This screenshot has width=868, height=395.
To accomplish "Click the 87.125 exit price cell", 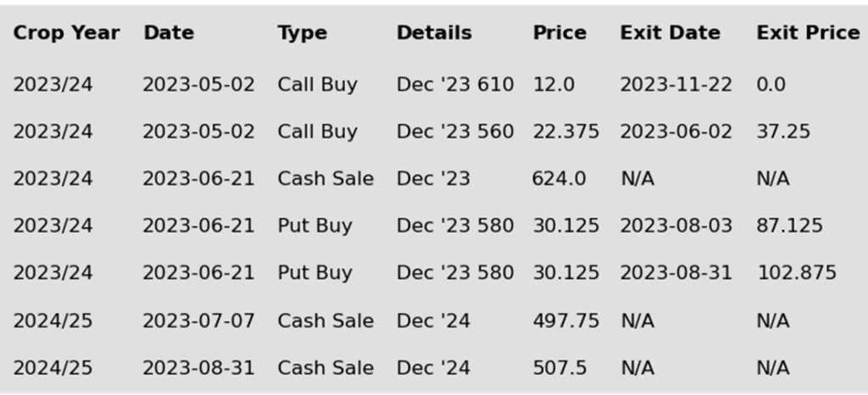I will click(789, 225).
